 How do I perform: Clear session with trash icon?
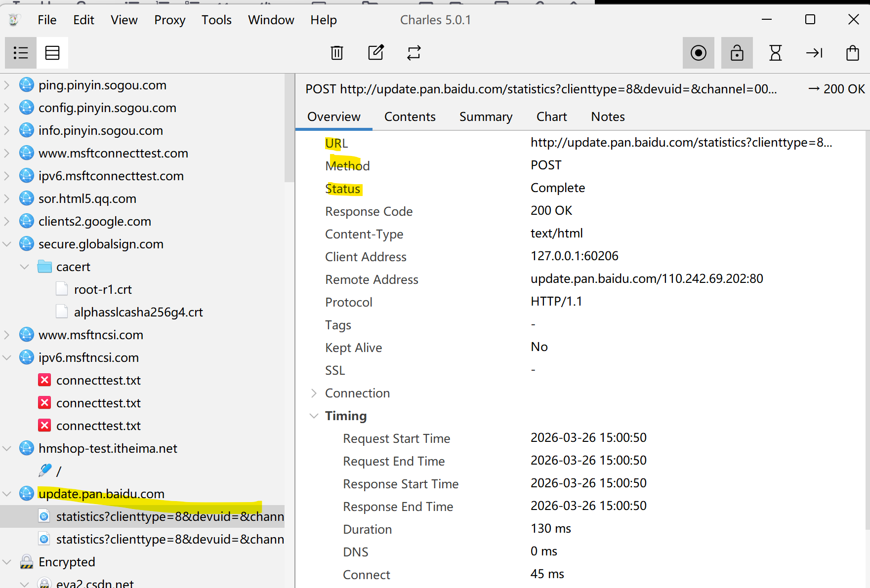tap(337, 53)
